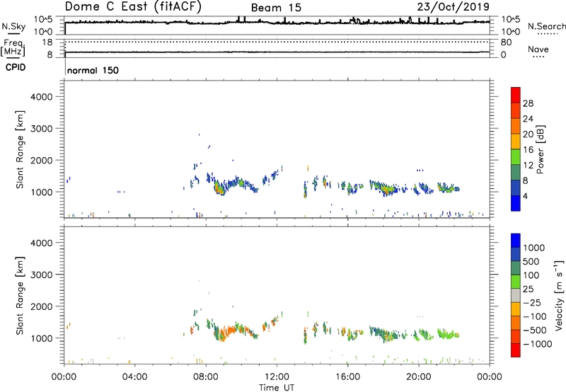
Task: Click the "2000" tick in the Power panel
Action: (42, 160)
